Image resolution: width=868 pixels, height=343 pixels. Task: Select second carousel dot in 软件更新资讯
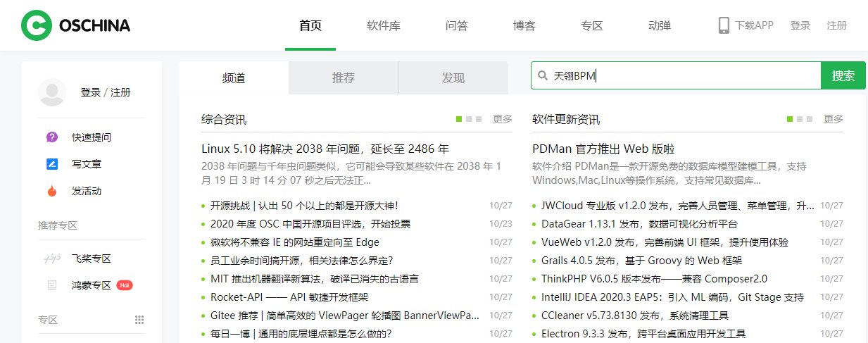tap(800, 119)
